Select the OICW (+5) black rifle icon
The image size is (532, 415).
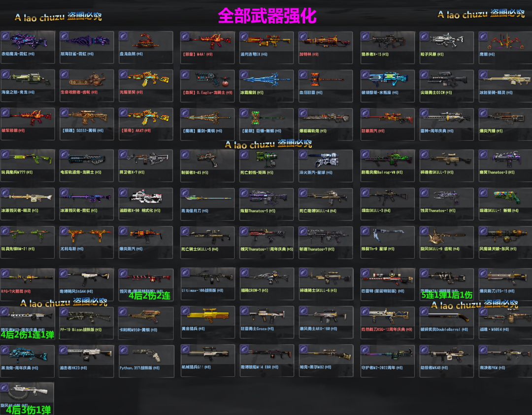click(x=447, y=79)
